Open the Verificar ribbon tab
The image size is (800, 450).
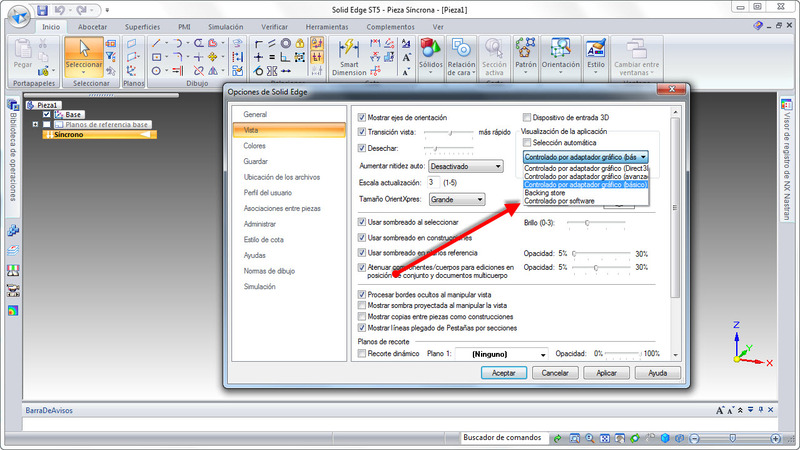pos(274,27)
